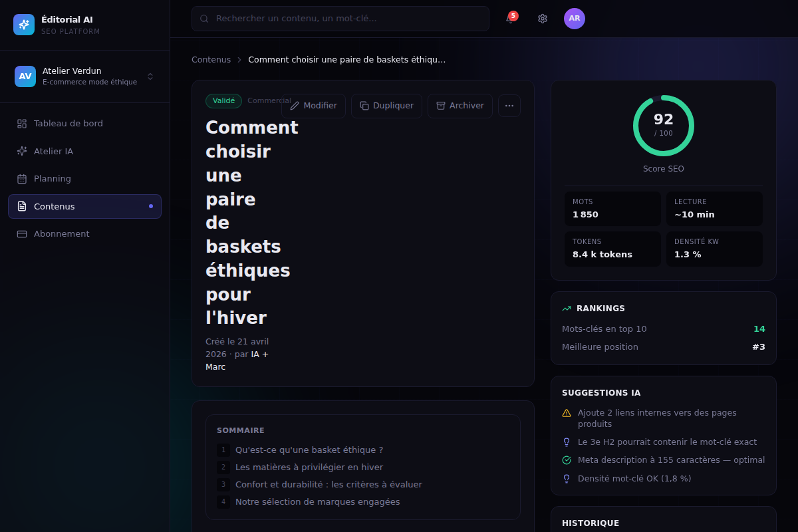Click the archive box icon
Image resolution: width=798 pixels, height=532 pixels.
[441, 106]
